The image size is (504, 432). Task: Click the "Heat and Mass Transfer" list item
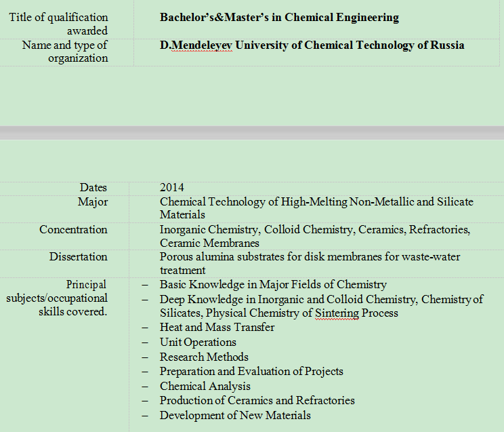217,327
